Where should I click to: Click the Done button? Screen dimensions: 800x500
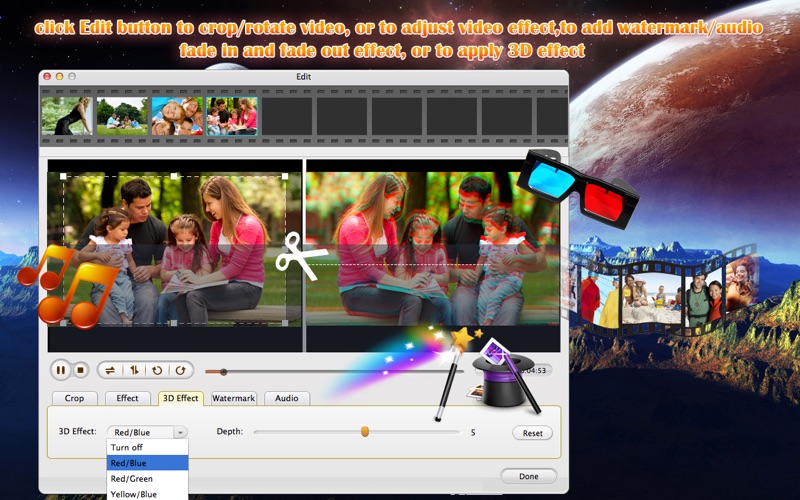tap(529, 476)
